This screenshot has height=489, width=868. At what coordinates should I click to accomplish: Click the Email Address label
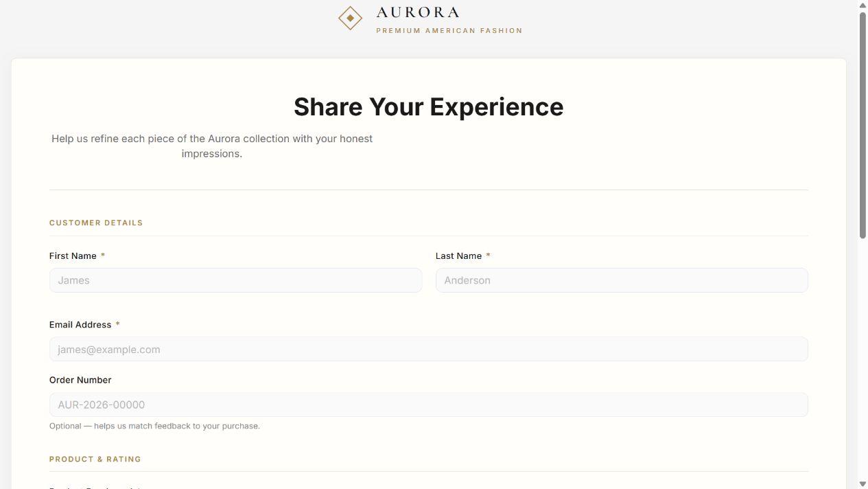click(x=80, y=325)
